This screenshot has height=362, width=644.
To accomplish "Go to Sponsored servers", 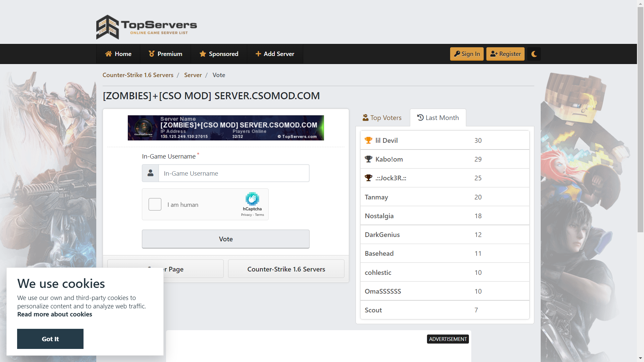I will point(219,54).
